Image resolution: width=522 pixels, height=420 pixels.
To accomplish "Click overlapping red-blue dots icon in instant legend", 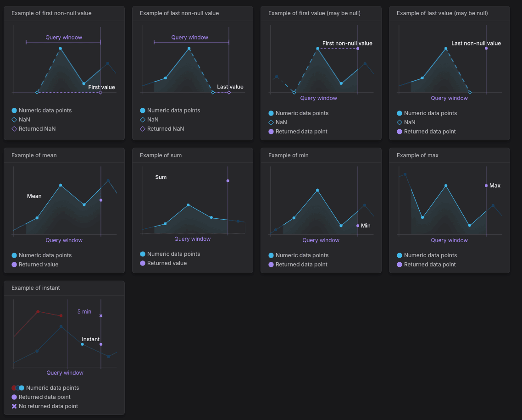I will click(18, 388).
